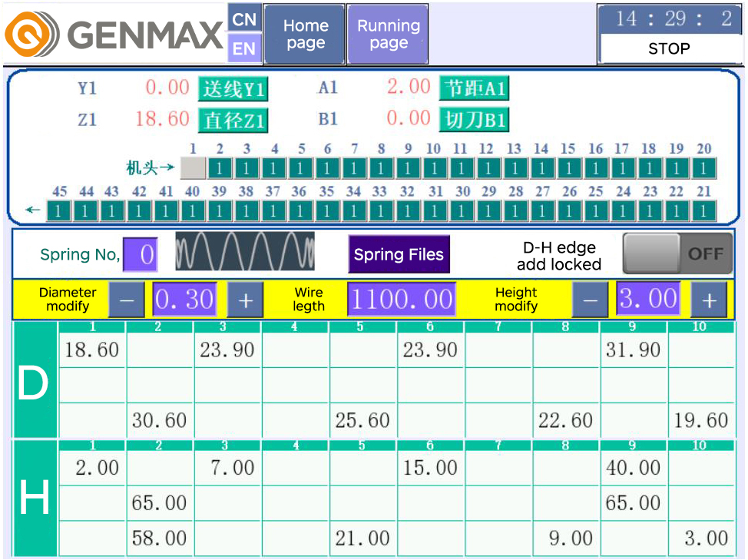Decrease Height modify with minus button
Viewport: 748px width, 560px height.
click(590, 300)
